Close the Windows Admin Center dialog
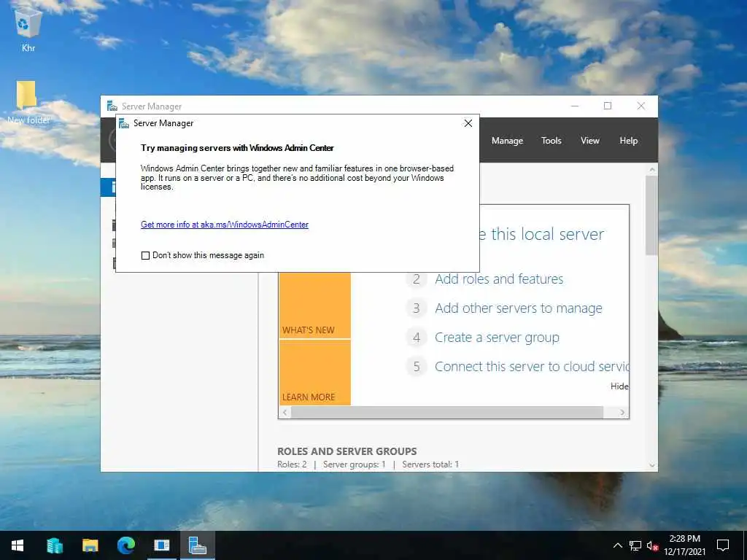 coord(468,123)
